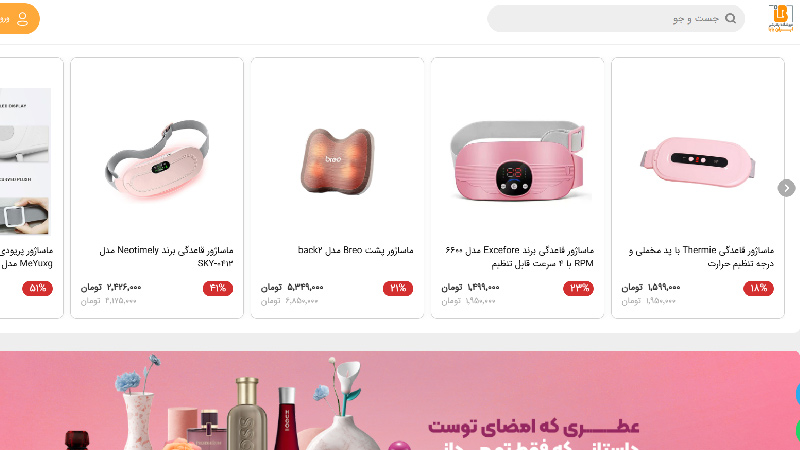
Task: Open the pink perfume promotional banner
Action: [x=400, y=401]
